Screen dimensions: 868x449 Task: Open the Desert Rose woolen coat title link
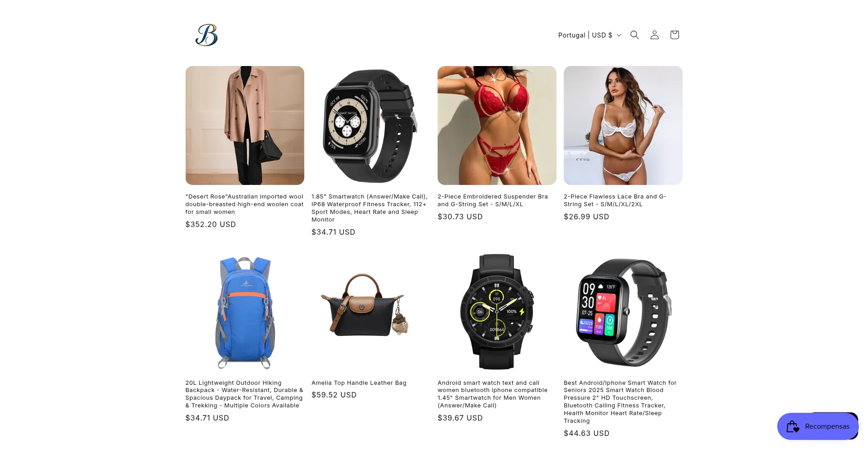244,204
